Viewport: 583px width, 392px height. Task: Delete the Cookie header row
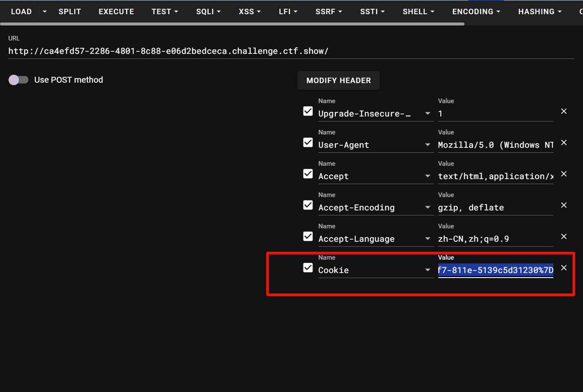click(x=564, y=268)
